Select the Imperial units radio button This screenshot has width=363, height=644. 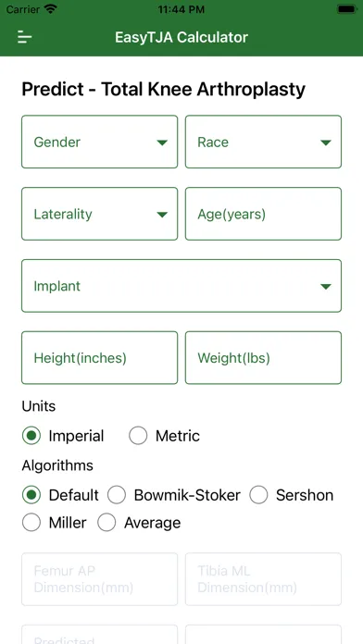(x=31, y=436)
